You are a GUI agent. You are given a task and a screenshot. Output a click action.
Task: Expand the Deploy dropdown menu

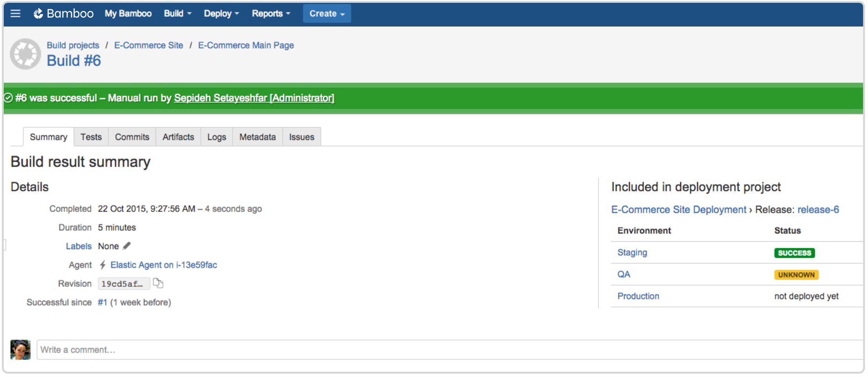point(221,14)
